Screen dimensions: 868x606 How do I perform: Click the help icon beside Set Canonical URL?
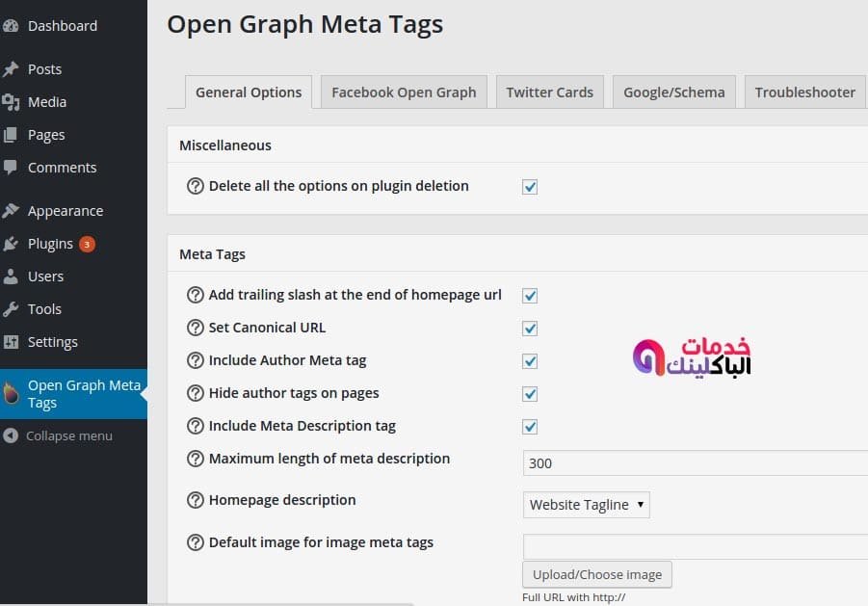196,328
